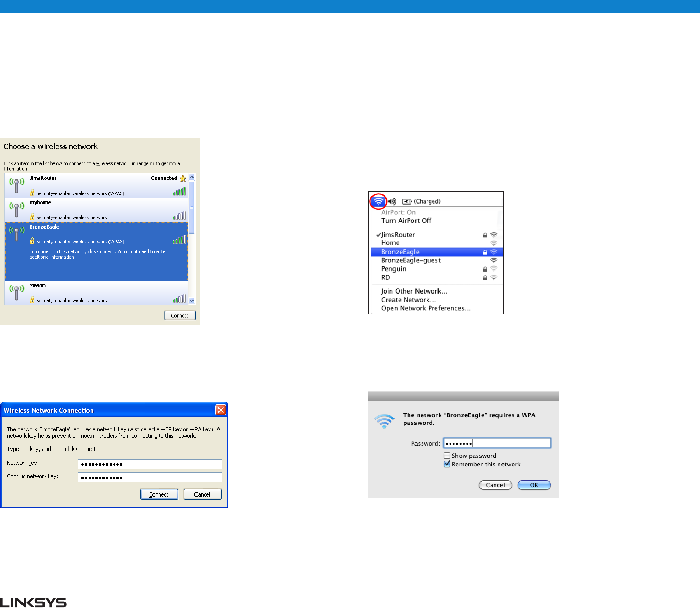700x608 pixels.
Task: Click the battery Charged indicator icon
Action: point(407,201)
